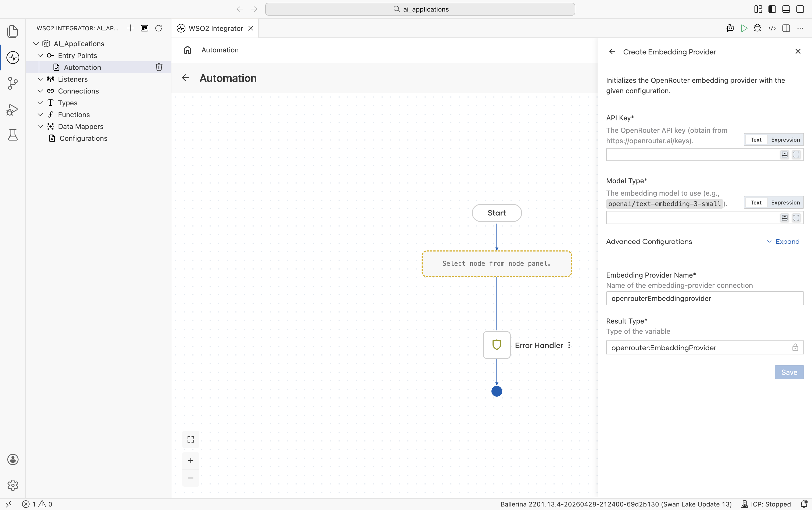
Task: Go back from the Automation diagram
Action: pyautogui.click(x=185, y=78)
